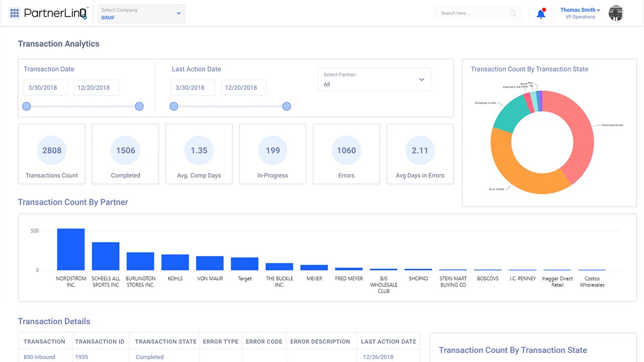Viewport: 644px width, 362px height.
Task: Click Last Action Date slider left handle
Action: pos(174,106)
